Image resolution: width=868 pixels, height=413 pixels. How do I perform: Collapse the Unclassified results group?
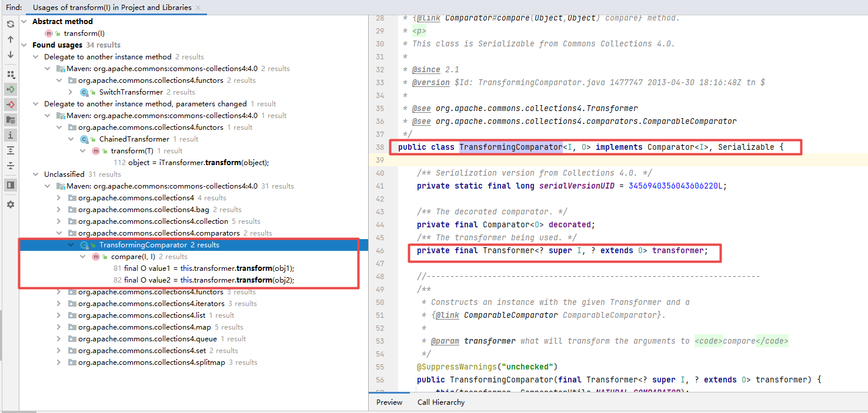click(35, 174)
